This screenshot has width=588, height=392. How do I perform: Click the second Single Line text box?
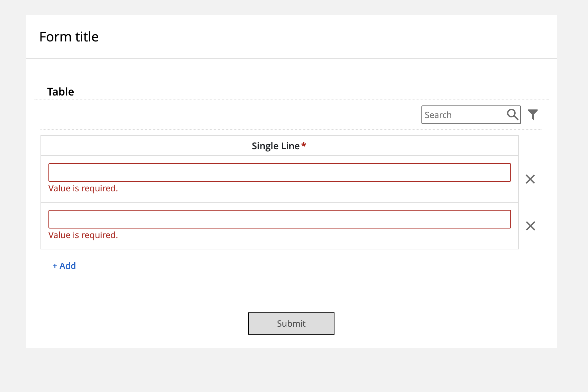point(279,219)
